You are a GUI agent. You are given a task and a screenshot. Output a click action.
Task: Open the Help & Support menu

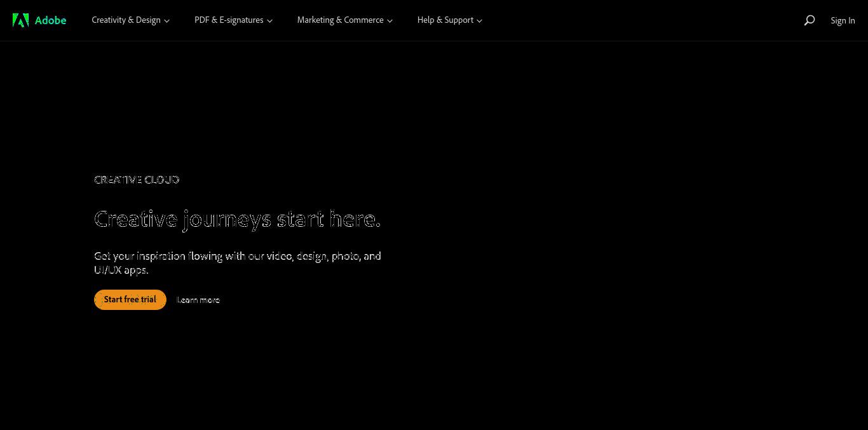[449, 20]
